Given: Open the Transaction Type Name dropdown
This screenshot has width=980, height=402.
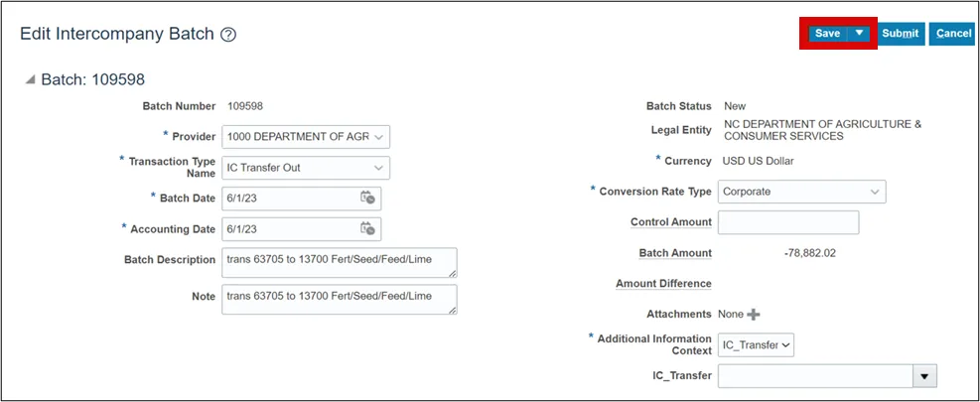Looking at the screenshot, I should pyautogui.click(x=377, y=168).
